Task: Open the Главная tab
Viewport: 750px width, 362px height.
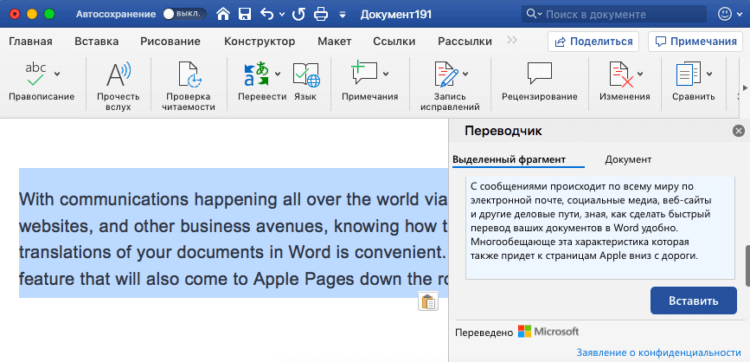Action: click(31, 42)
